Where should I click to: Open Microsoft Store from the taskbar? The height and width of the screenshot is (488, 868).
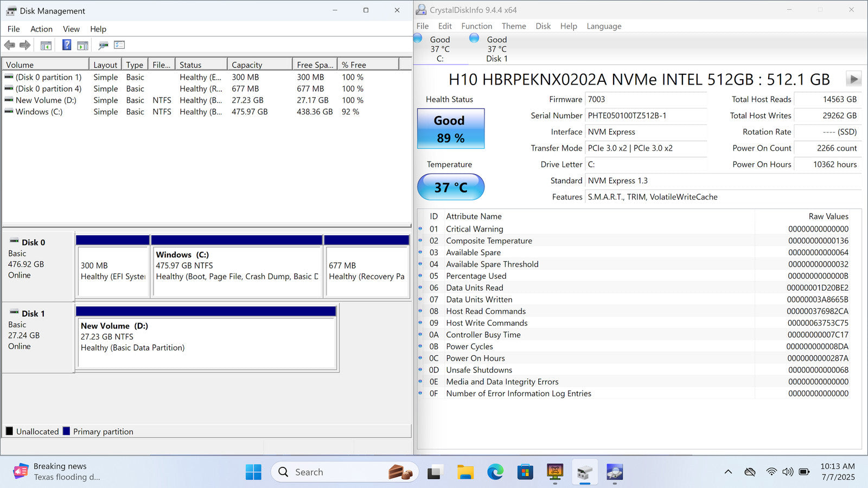[x=525, y=472]
